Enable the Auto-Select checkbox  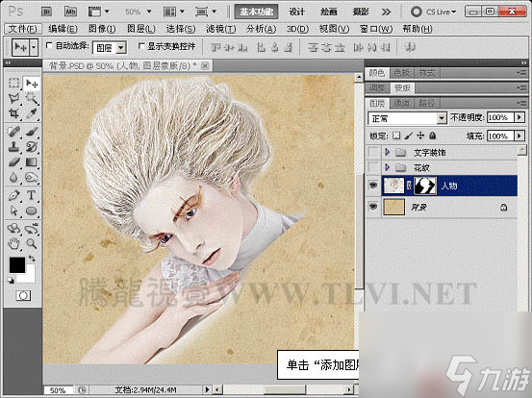pyautogui.click(x=49, y=45)
